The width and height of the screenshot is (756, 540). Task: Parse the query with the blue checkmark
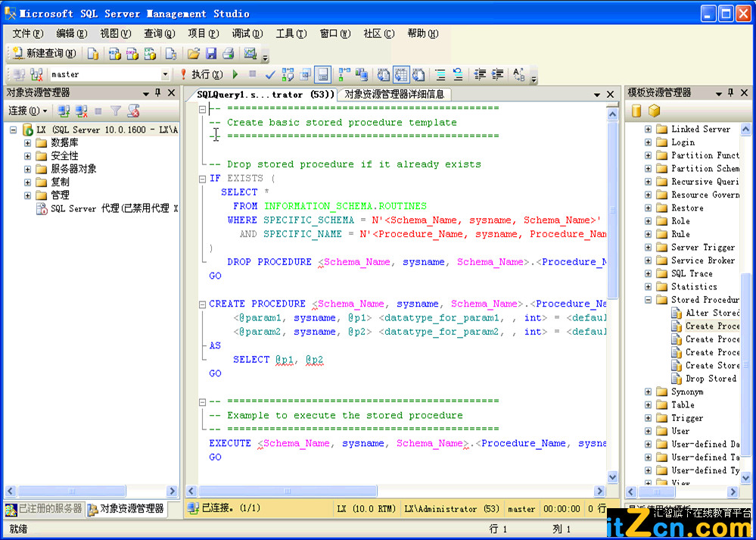click(270, 74)
